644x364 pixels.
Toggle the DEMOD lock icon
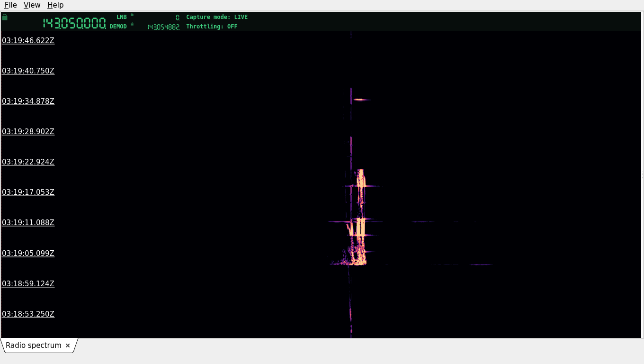click(x=132, y=24)
